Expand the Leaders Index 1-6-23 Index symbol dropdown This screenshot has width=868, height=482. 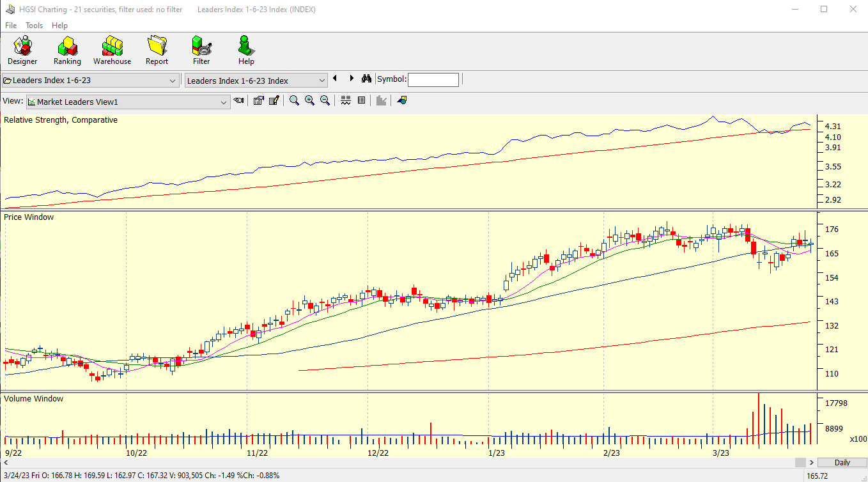322,81
